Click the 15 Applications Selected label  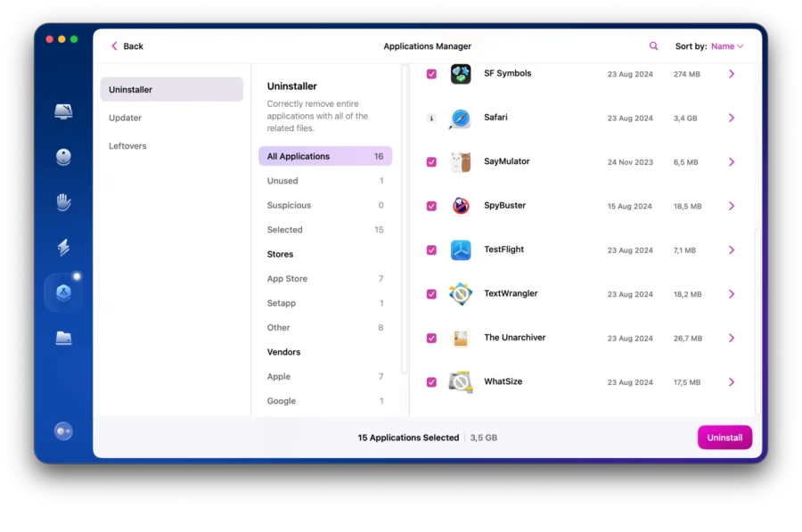[x=408, y=438]
